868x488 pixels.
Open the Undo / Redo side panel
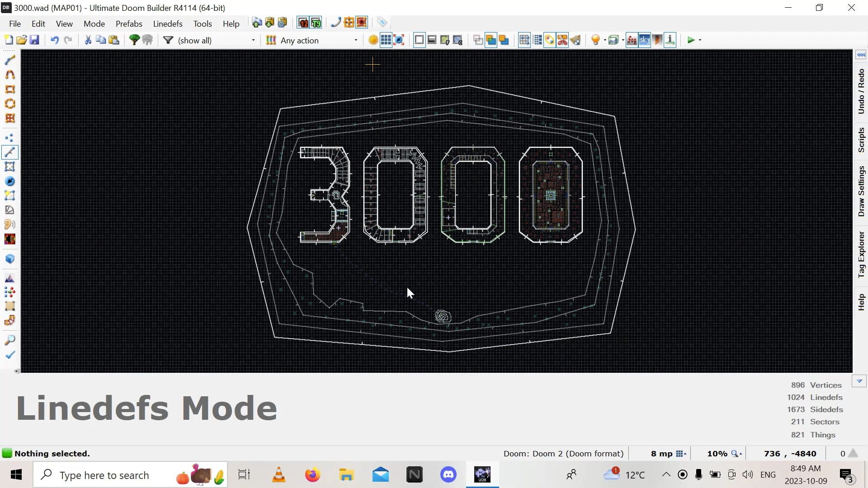click(861, 91)
